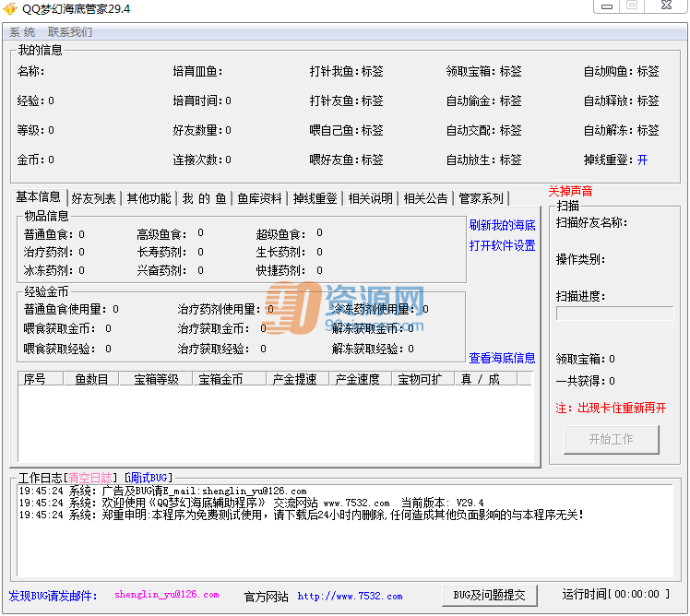690x616 pixels.
Task: Click the 打针友鱼 标签 value
Action: click(373, 101)
